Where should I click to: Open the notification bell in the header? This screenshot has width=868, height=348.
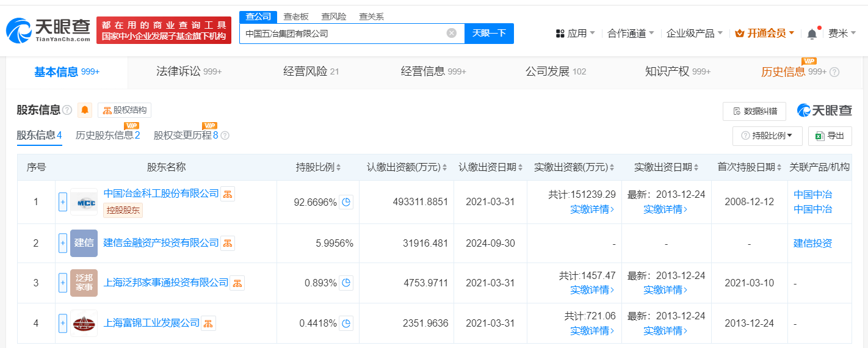[x=812, y=34]
